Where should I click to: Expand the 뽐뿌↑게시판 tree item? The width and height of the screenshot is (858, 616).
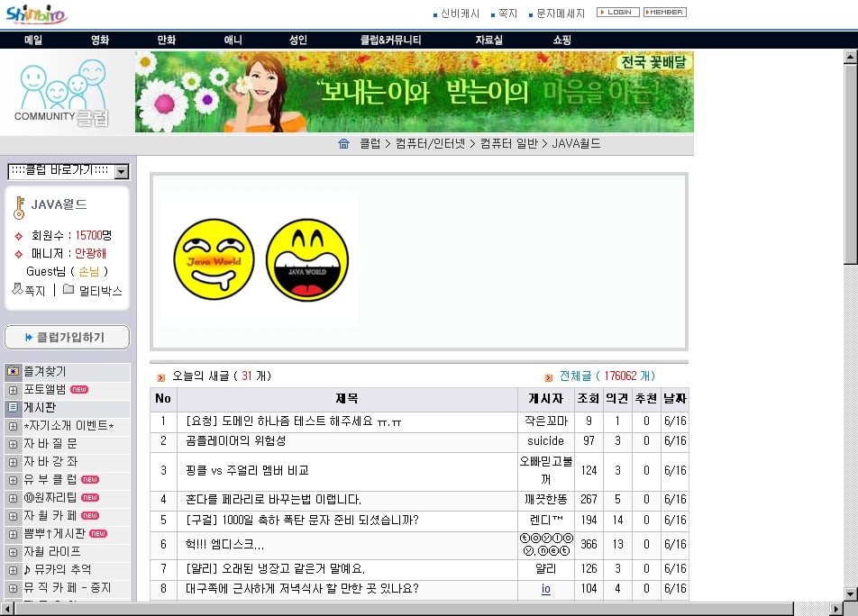(x=14, y=535)
